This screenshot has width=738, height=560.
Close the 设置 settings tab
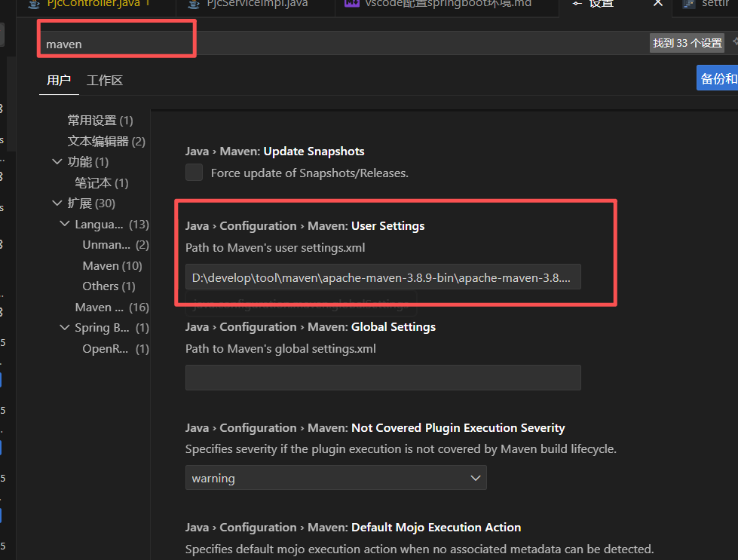pos(657,4)
